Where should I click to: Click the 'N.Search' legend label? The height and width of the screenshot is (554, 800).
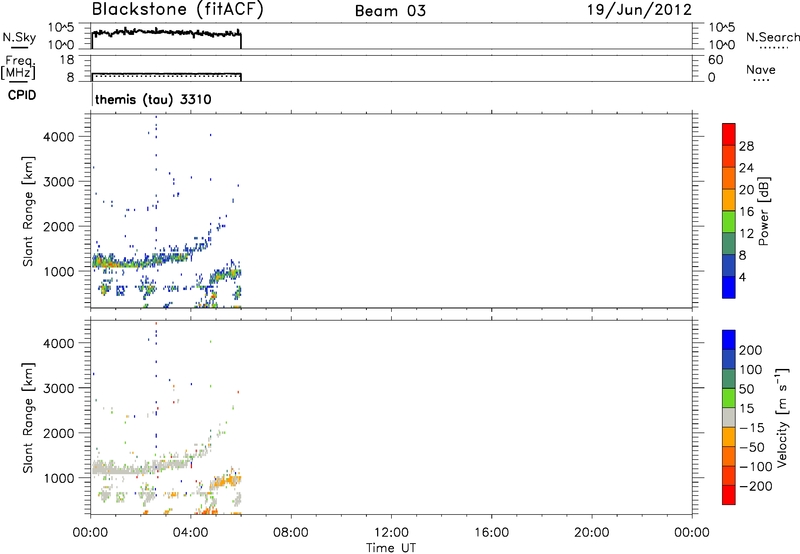[x=772, y=37]
